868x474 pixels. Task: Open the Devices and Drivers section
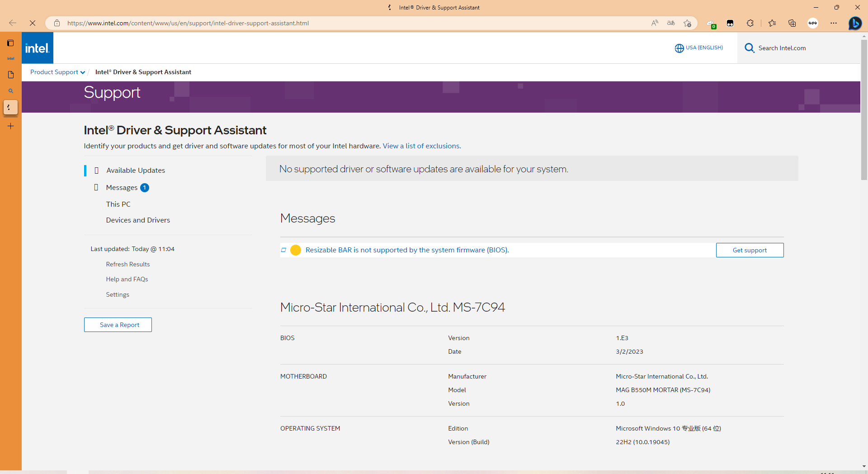click(138, 220)
